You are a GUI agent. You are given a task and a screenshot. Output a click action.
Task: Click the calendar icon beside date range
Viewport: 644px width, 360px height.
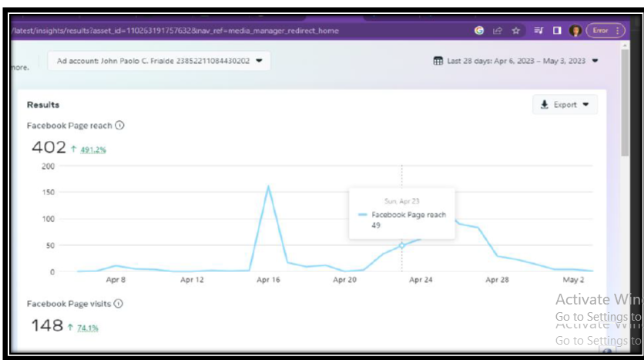coord(438,61)
